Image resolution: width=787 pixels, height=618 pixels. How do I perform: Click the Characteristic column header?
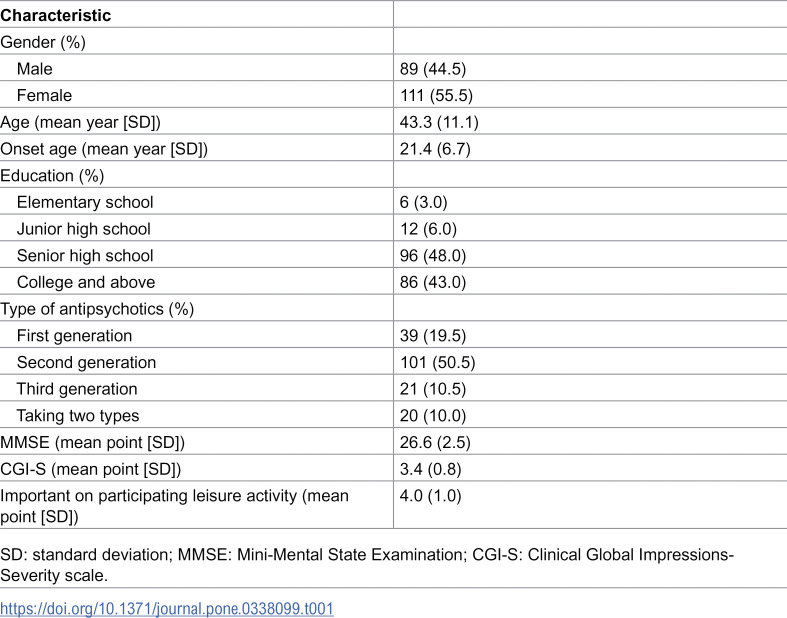[x=55, y=15]
